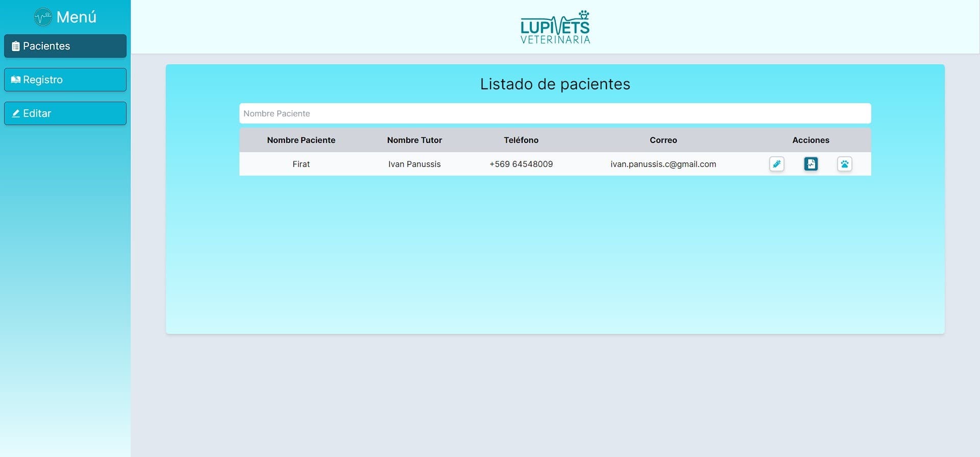Click the tutor name Ivan Panussis

414,164
